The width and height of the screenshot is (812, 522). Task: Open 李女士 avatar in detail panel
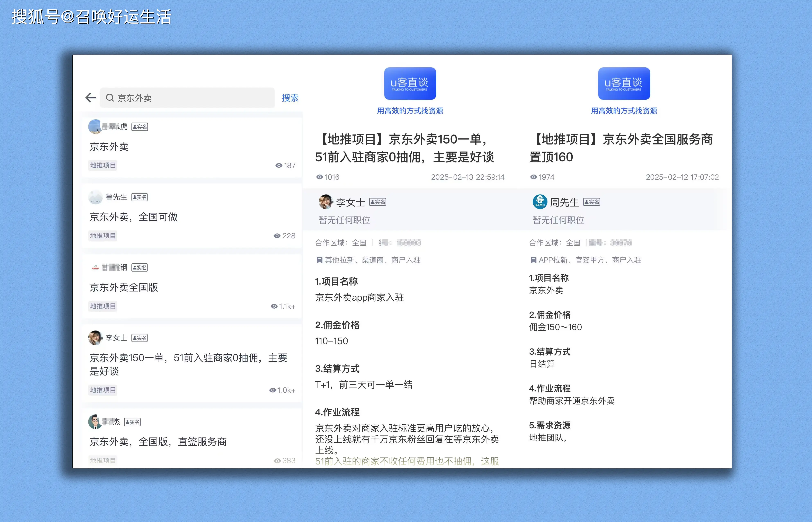coord(326,202)
